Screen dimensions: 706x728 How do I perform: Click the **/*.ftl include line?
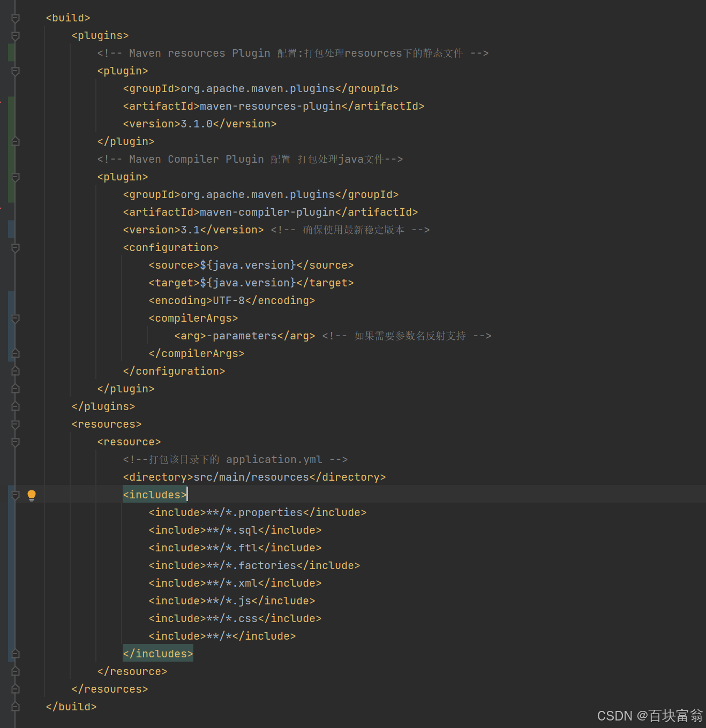pyautogui.click(x=235, y=548)
